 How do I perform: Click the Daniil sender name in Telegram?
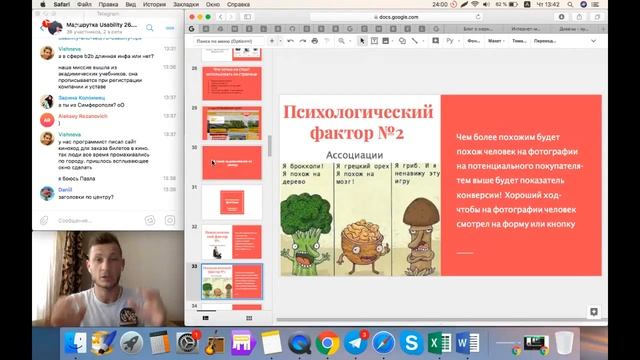pos(65,190)
